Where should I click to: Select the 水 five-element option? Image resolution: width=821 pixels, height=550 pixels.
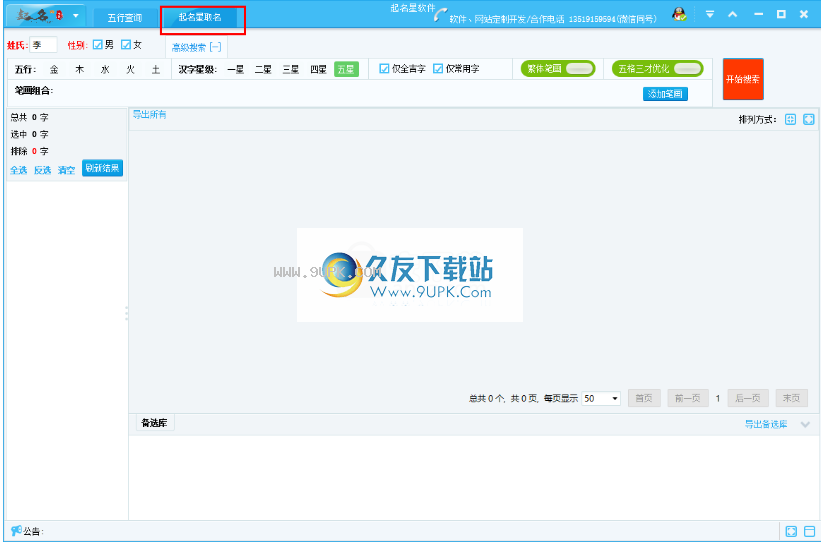click(105, 69)
